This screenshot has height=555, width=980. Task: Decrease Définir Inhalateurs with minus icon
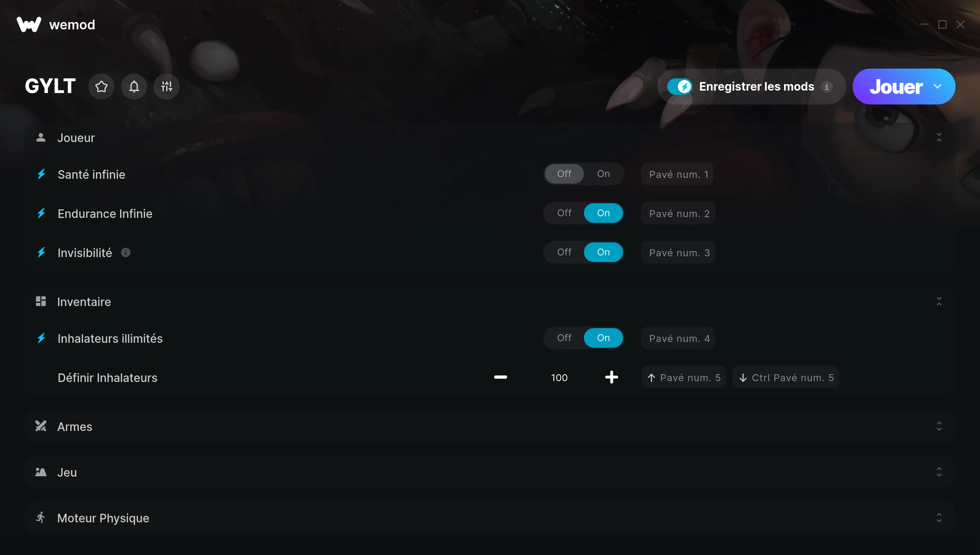click(501, 377)
